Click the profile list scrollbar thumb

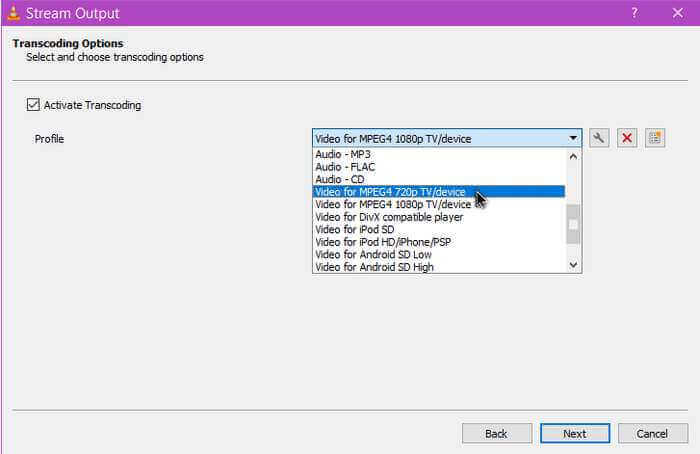click(573, 225)
